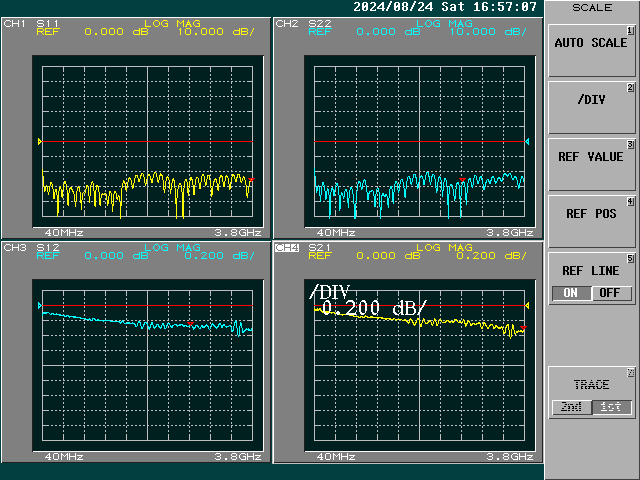The width and height of the screenshot is (640, 480).
Task: Activate the CH2 channel label
Action: coord(286,22)
